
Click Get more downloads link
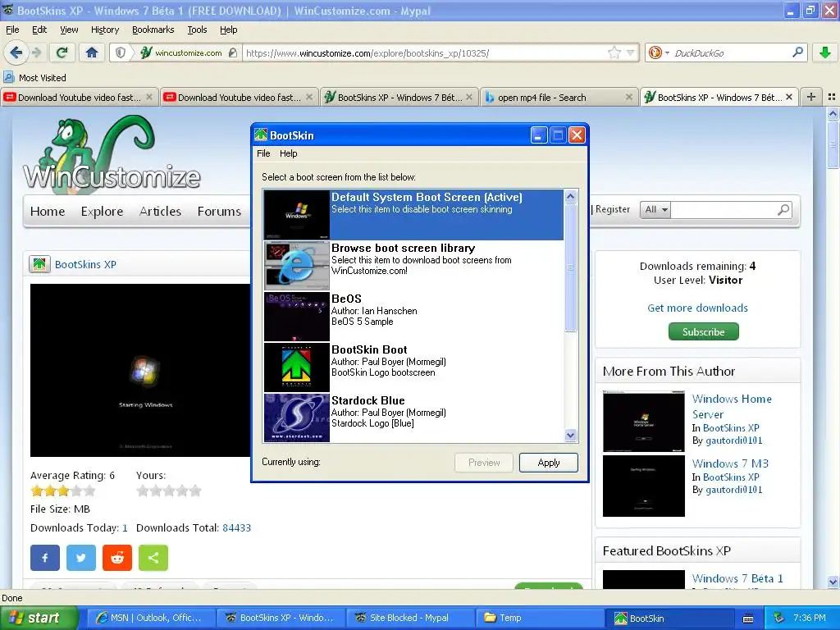[x=697, y=308]
